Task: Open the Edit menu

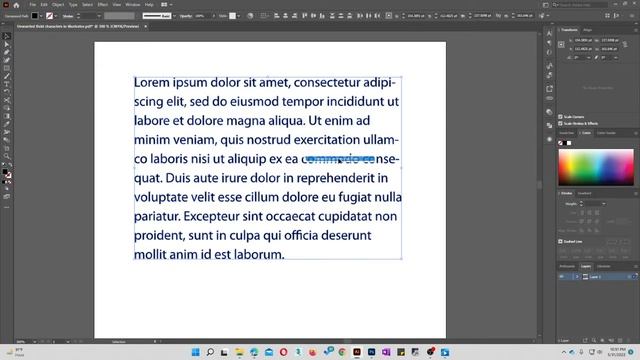Action: (44, 5)
